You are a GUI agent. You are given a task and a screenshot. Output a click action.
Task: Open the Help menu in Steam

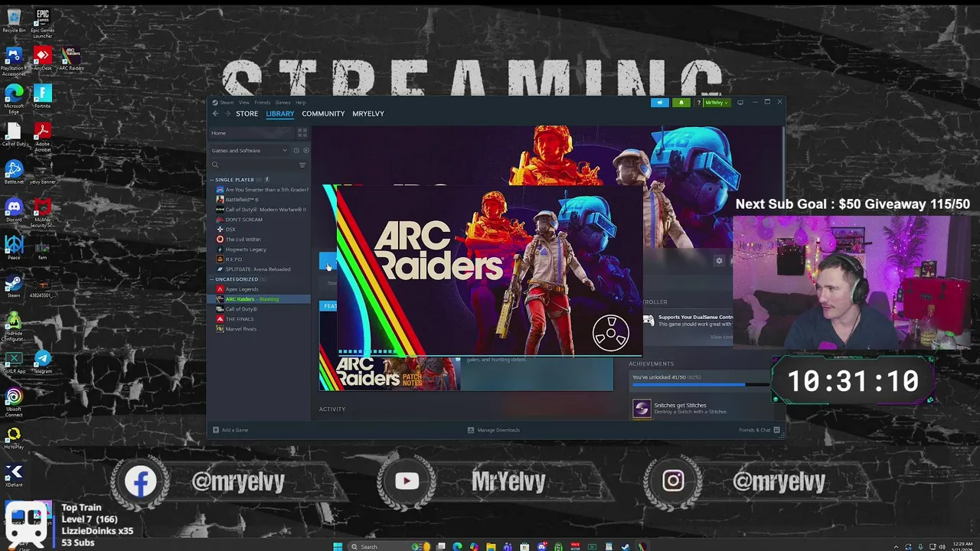click(x=300, y=102)
